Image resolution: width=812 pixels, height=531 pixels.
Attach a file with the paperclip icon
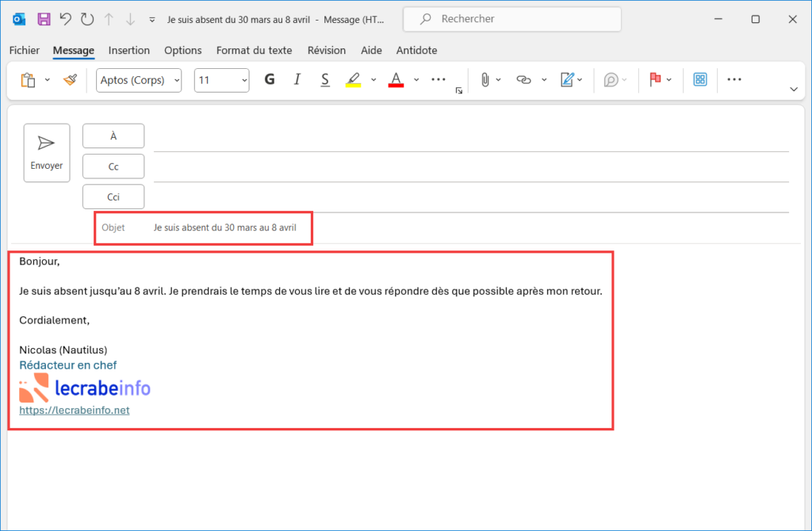pos(485,79)
